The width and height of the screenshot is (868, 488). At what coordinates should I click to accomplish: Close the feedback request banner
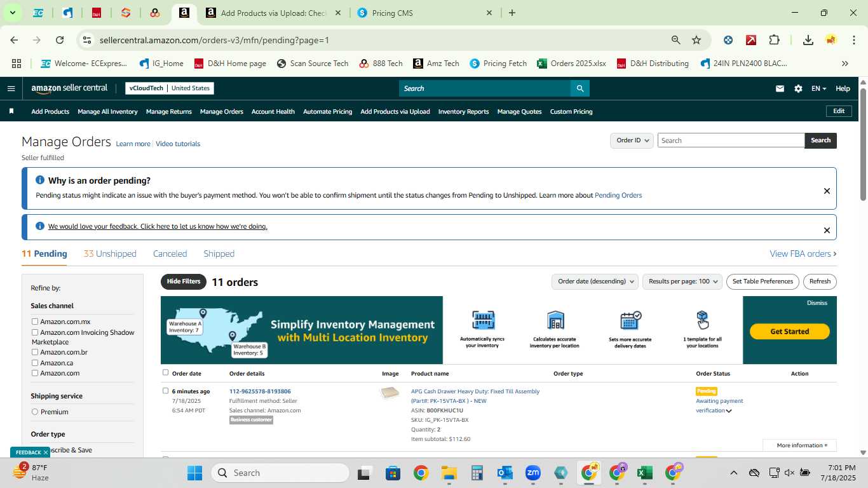[827, 230]
